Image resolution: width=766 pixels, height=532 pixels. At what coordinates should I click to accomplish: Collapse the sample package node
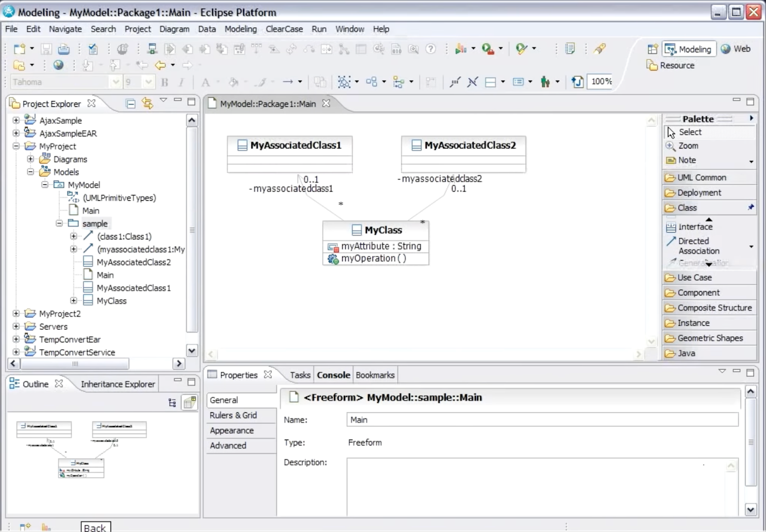point(59,224)
